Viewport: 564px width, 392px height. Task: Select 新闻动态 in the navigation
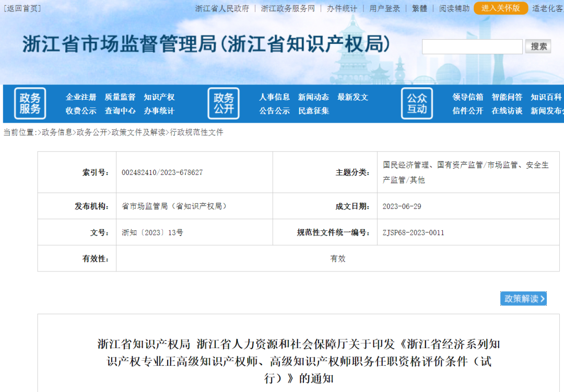[x=313, y=97]
